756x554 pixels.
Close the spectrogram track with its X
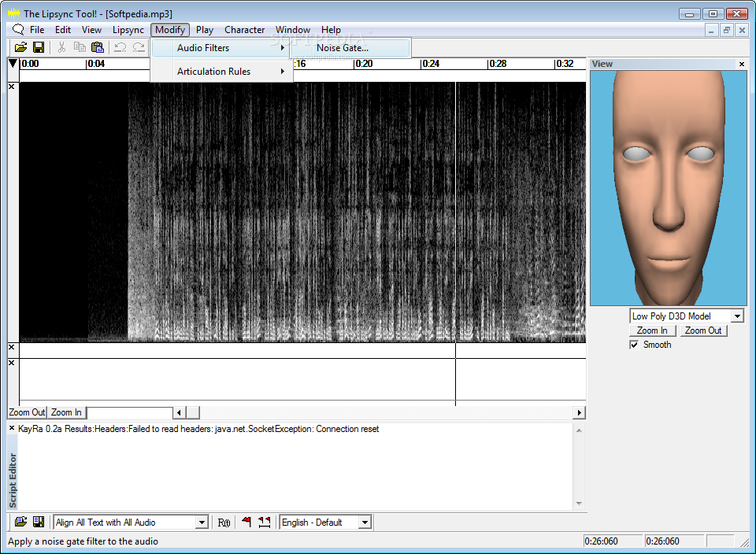12,87
